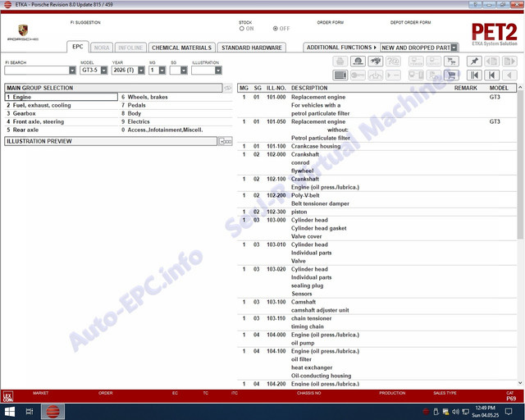This screenshot has width=525, height=420.
Task: Open row 103-100 Camshaft
Action: [377, 306]
